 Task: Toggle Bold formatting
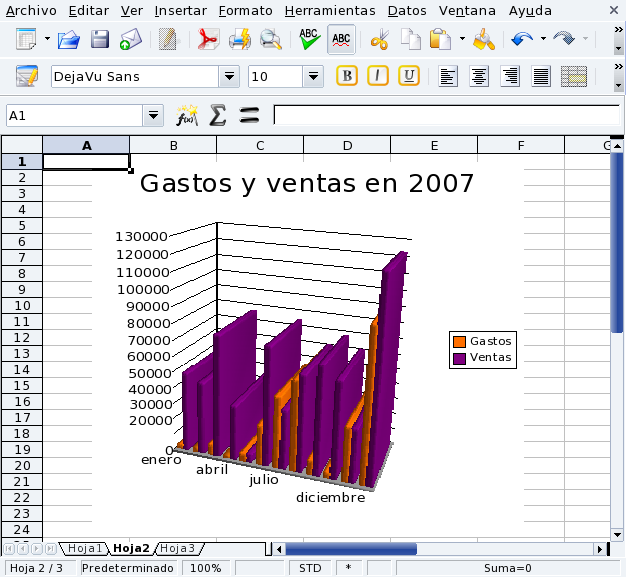pos(347,76)
